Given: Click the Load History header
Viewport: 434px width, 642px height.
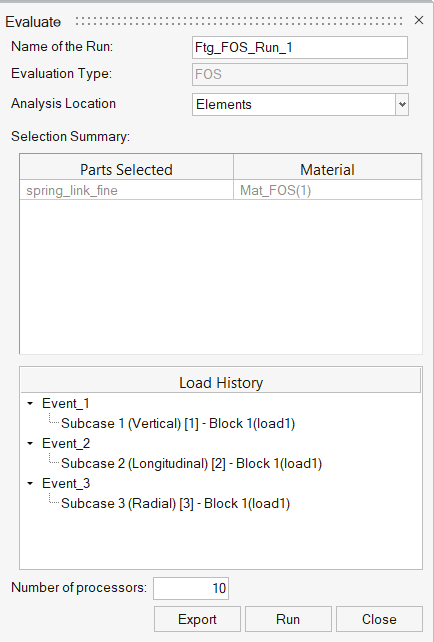Looking at the screenshot, I should point(221,382).
